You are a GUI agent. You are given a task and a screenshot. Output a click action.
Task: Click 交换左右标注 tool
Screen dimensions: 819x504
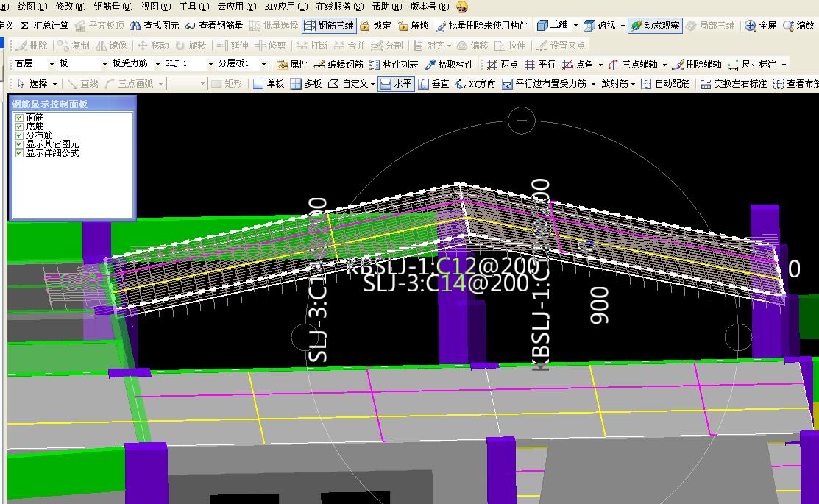tap(734, 84)
